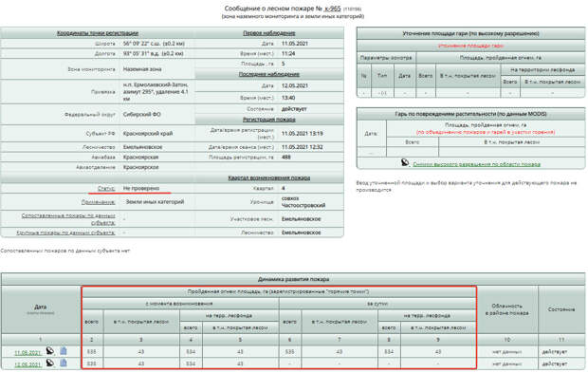Click the 'Сопоставленных пожаров по данным субъекта нет' message
Image resolution: width=588 pixels, height=373 pixels.
[x=65, y=251]
